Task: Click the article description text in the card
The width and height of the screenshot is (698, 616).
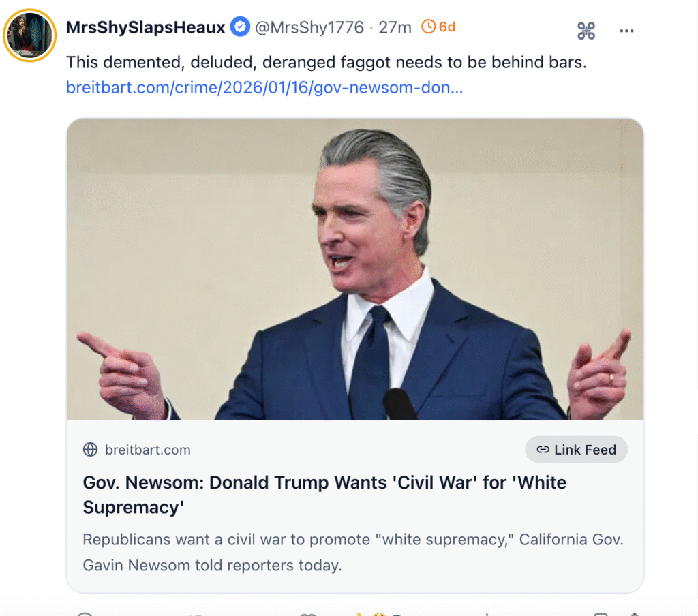Action: 353,552
